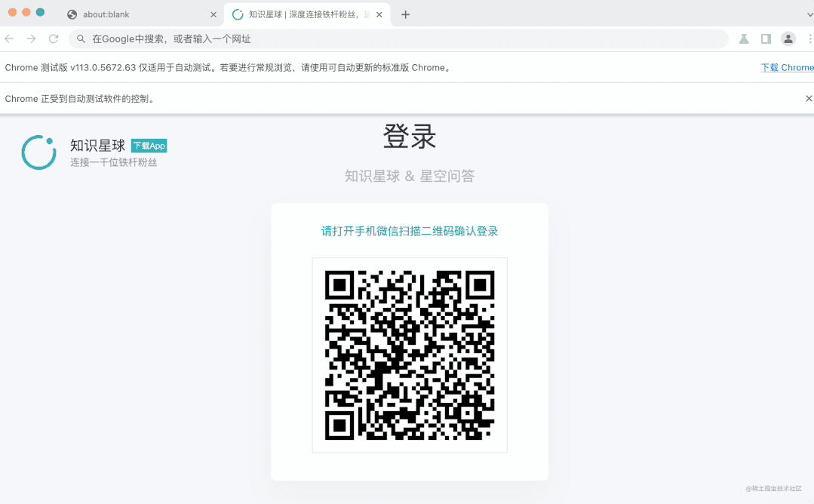Image resolution: width=814 pixels, height=504 pixels.
Task: Click globe icon on about:blank tab
Action: (72, 14)
